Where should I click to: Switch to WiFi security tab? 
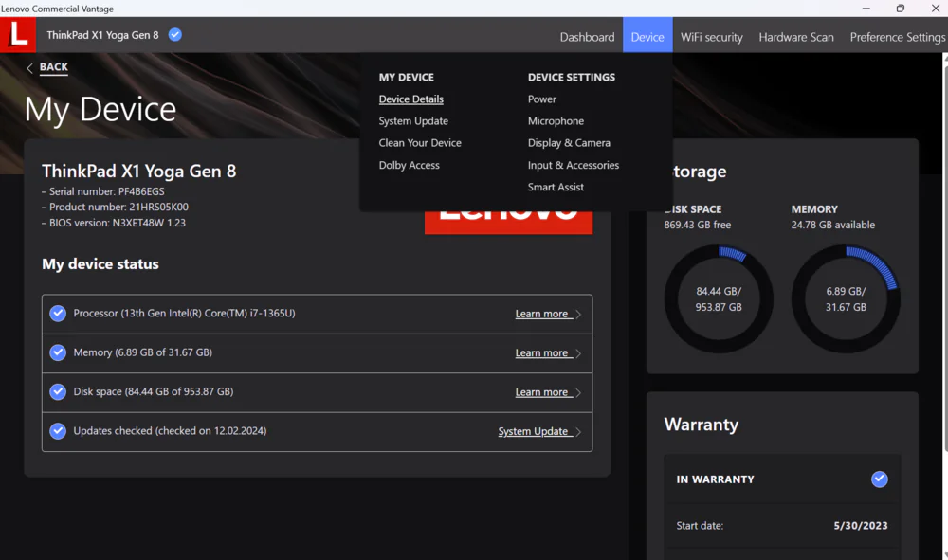pos(712,37)
